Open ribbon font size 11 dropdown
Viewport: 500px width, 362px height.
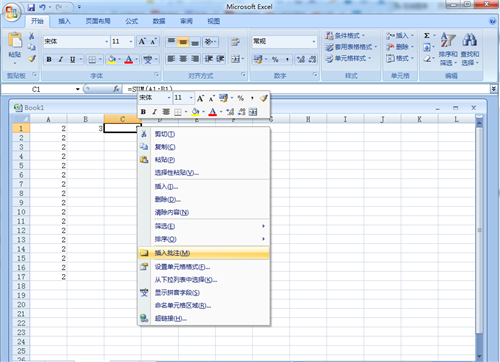tap(131, 42)
